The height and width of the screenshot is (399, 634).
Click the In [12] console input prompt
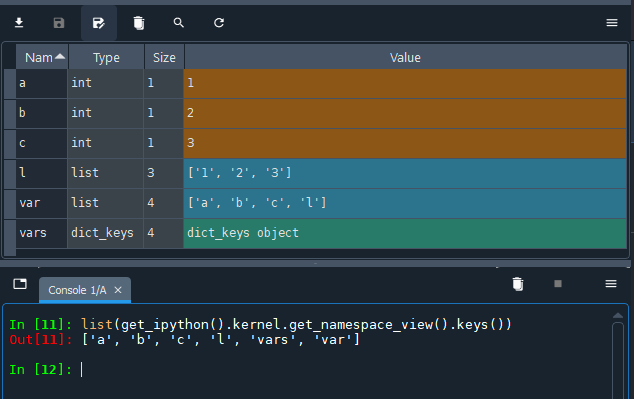pos(40,369)
